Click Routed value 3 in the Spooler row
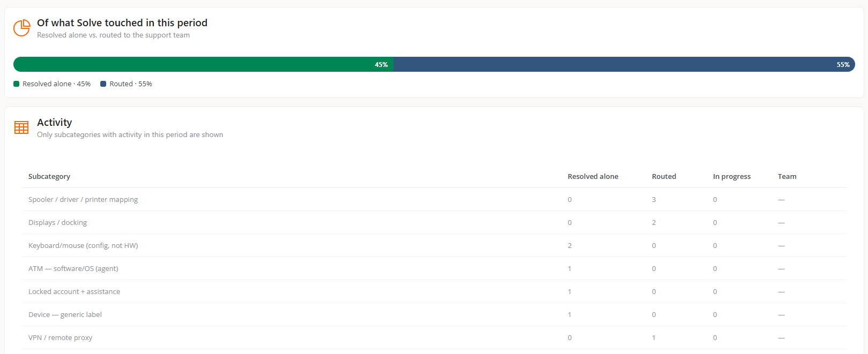This screenshot has width=868, height=354. (x=654, y=199)
